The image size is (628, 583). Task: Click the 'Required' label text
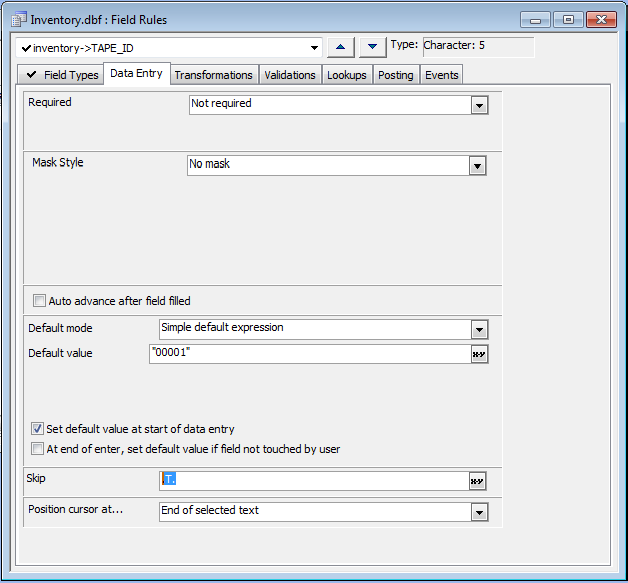(x=50, y=102)
